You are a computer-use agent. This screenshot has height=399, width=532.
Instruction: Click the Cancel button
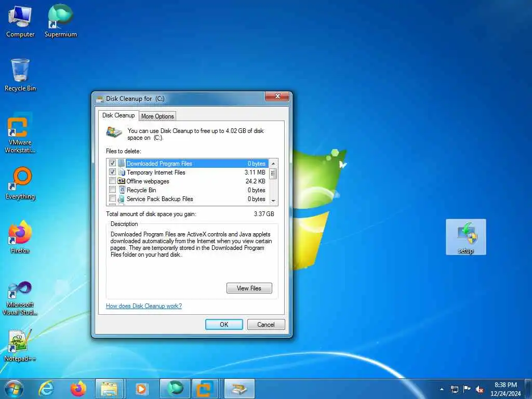tap(266, 324)
